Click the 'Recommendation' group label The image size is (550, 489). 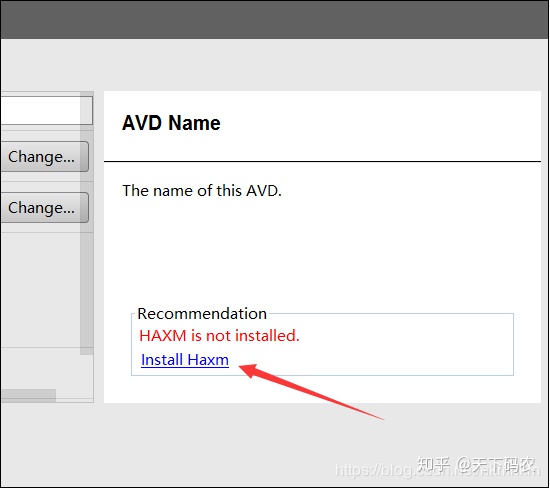(202, 314)
